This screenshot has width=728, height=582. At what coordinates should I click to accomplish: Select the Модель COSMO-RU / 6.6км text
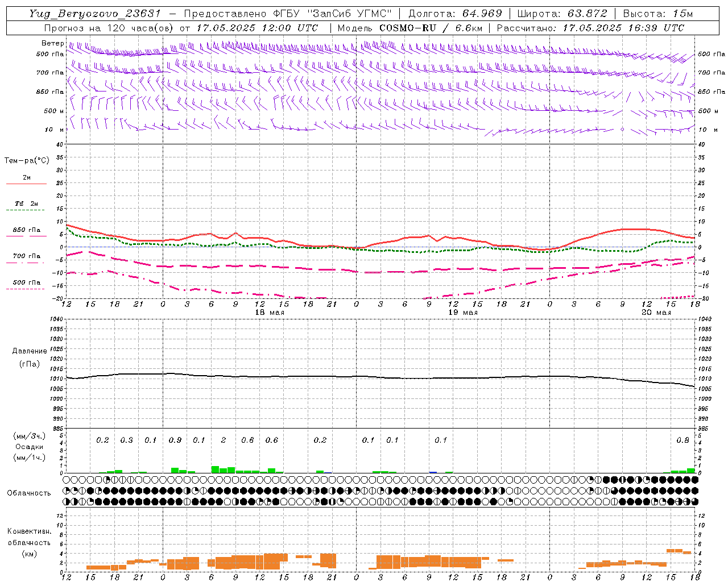(409, 28)
